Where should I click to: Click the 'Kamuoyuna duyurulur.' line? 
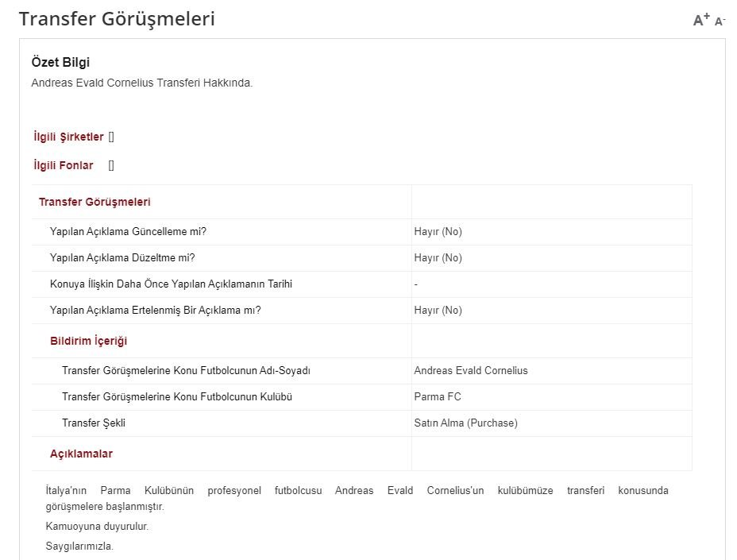(x=97, y=526)
